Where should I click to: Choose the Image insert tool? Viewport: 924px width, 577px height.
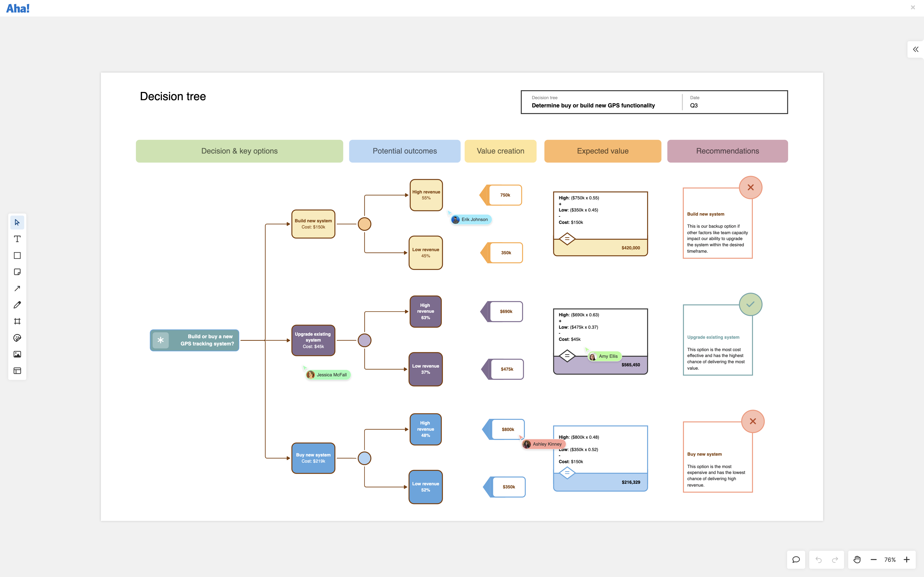coord(17,354)
